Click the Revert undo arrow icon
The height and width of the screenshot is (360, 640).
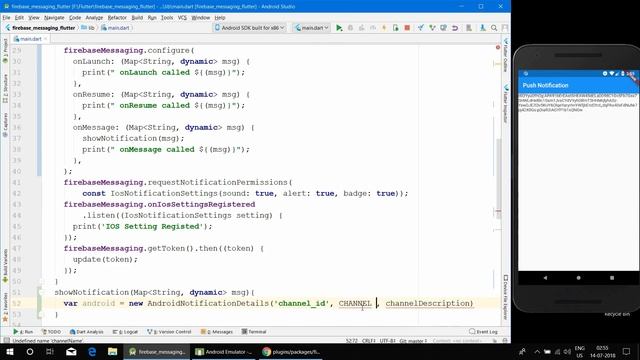(455, 28)
